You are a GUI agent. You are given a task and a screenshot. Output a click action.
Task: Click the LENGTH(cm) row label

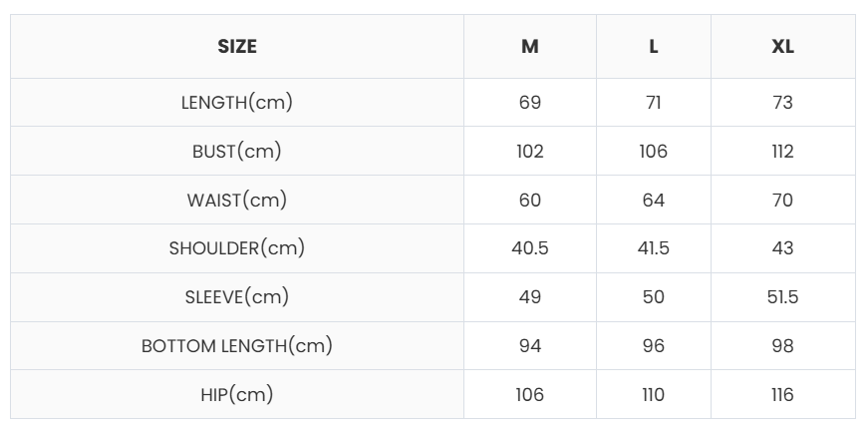[x=237, y=103]
